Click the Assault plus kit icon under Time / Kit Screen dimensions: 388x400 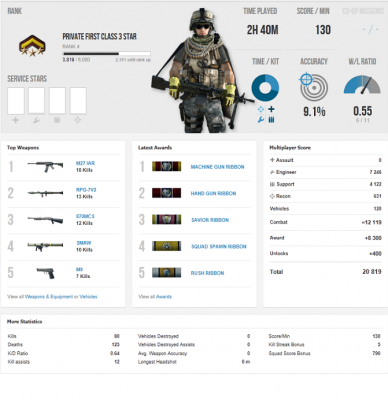pyautogui.click(x=271, y=109)
